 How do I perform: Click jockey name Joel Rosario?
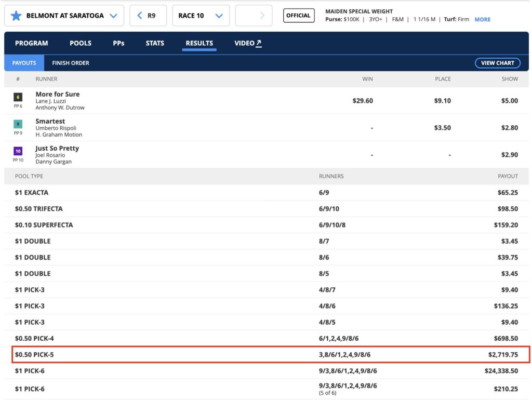coord(50,155)
